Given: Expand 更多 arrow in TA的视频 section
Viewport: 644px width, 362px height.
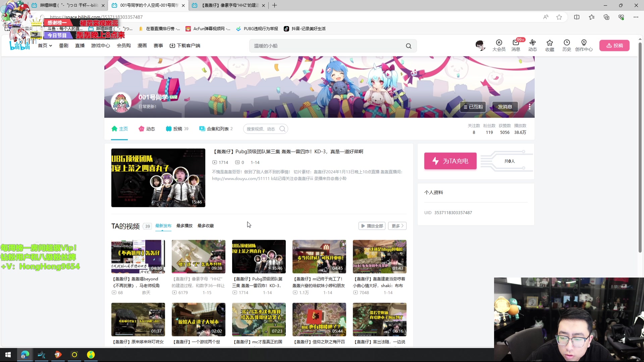Looking at the screenshot, I should tap(397, 226).
